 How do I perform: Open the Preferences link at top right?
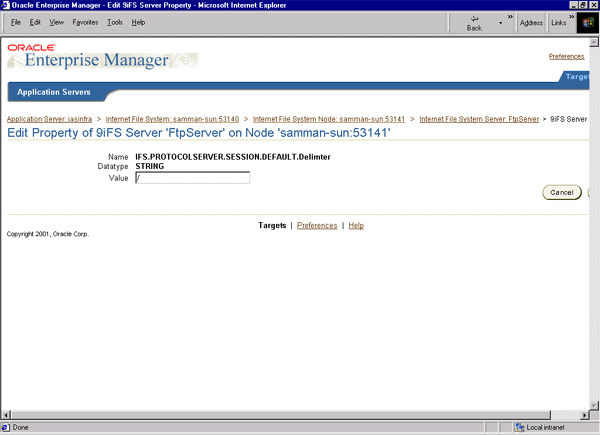click(x=566, y=57)
